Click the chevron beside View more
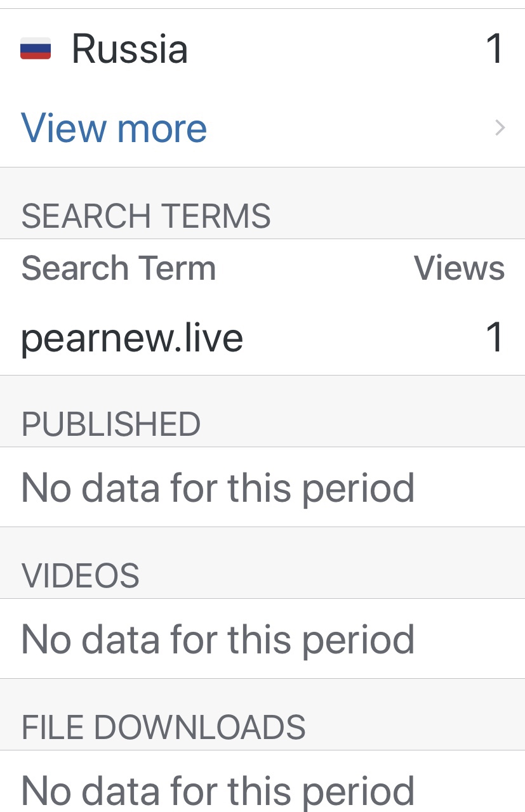525x812 pixels. tap(500, 128)
